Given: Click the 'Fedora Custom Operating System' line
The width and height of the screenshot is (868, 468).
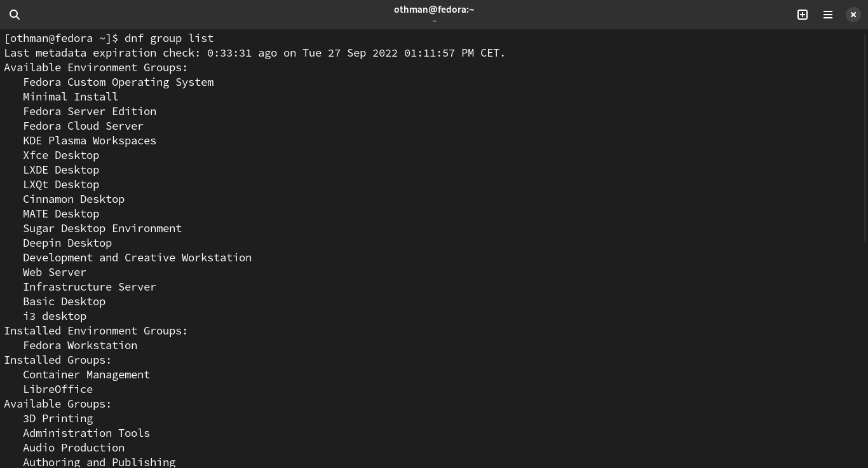Looking at the screenshot, I should pos(118,82).
